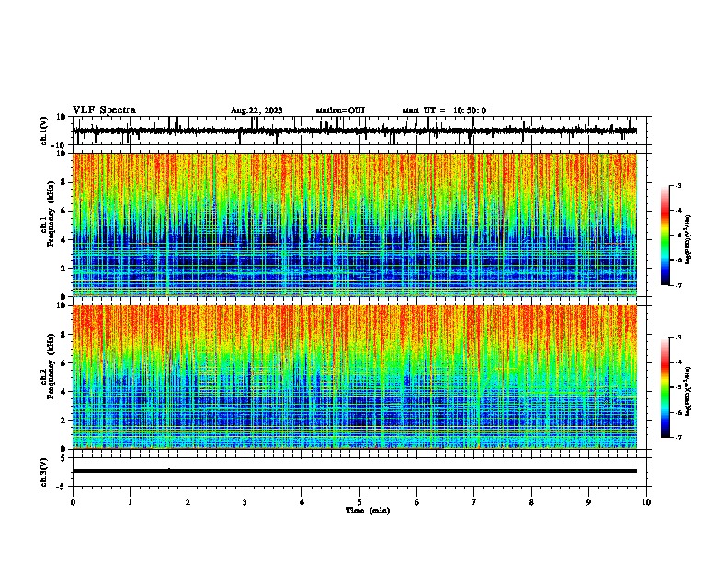Click the "-5" tick on the ch.3(V) axis
Screen dimensions: 728x563
[x=62, y=487]
